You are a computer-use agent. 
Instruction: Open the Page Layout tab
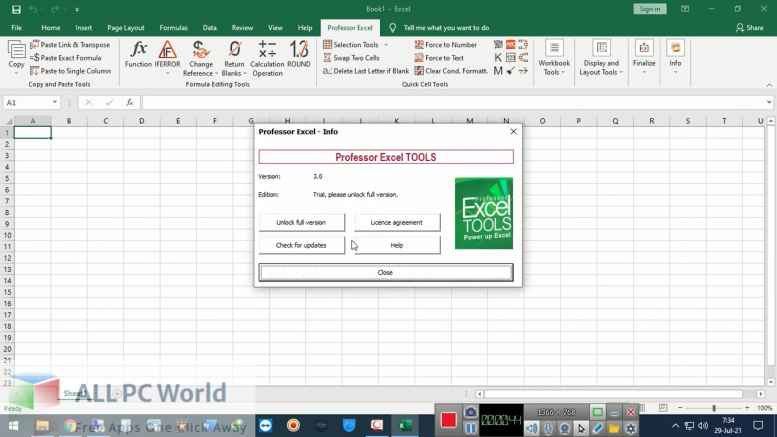point(125,28)
